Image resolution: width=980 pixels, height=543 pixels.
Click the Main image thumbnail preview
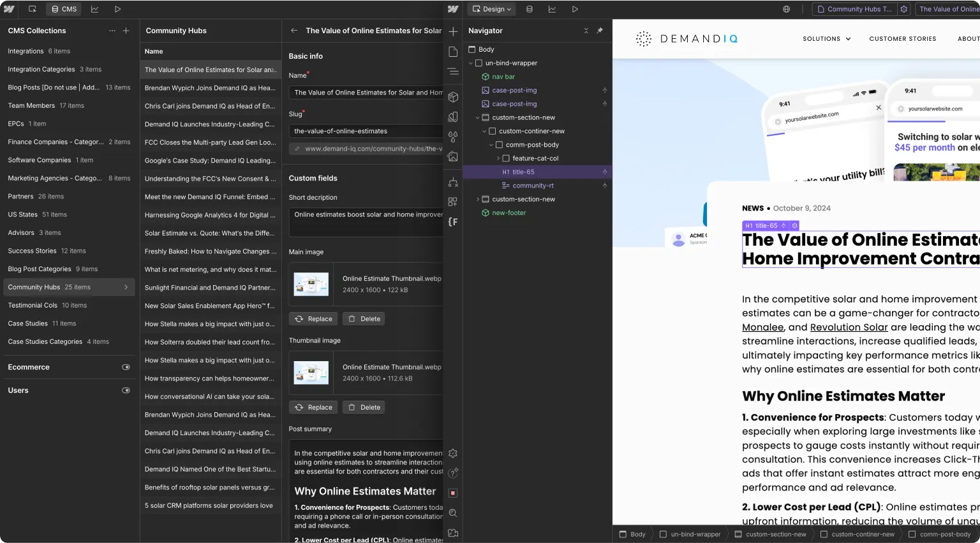pos(311,284)
